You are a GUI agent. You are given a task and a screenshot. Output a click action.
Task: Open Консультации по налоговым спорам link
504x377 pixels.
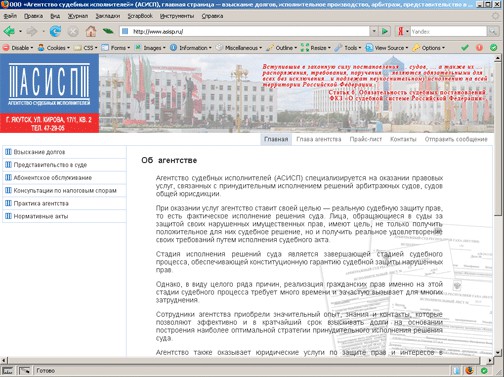point(65,190)
